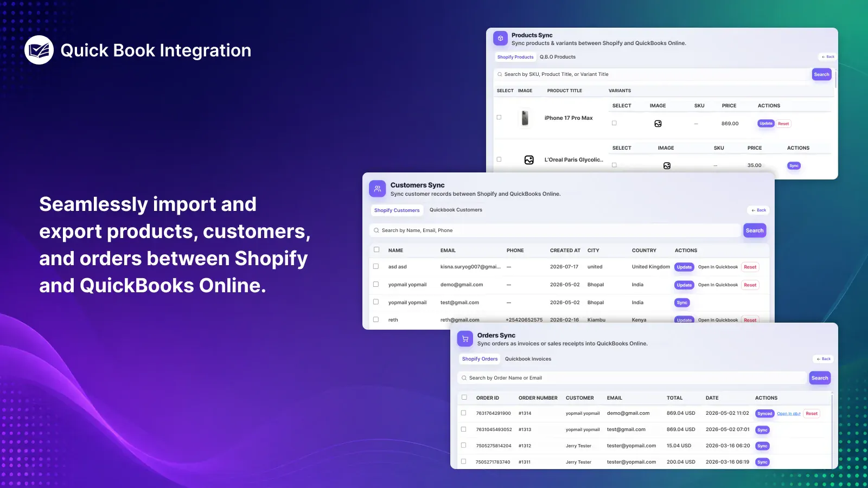Click the magnifier icon in the products search bar

click(x=500, y=74)
